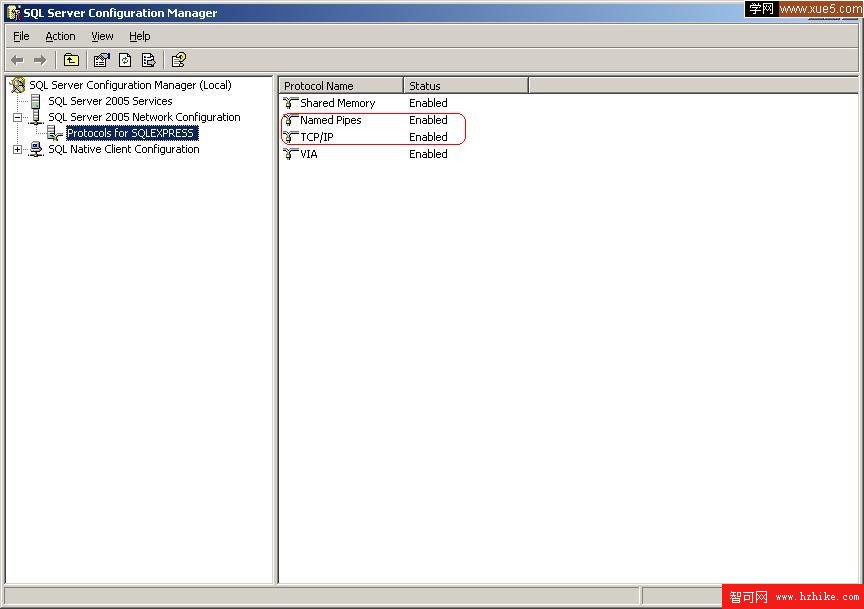Select SQL Server Configuration Manager (Local) root
The height and width of the screenshot is (609, 864).
130,85
